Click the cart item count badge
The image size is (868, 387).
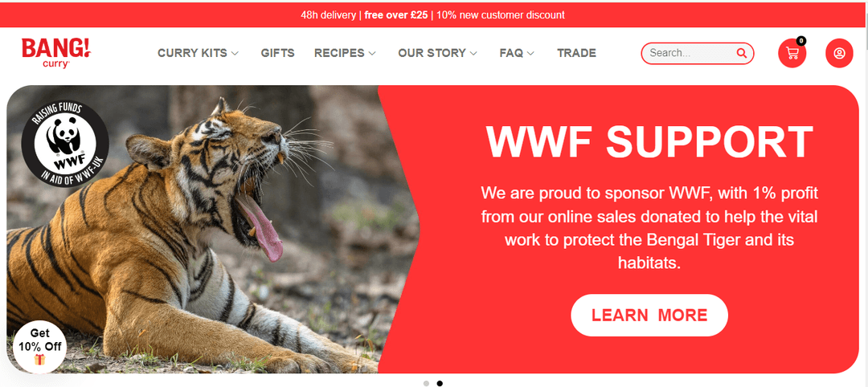(x=801, y=40)
